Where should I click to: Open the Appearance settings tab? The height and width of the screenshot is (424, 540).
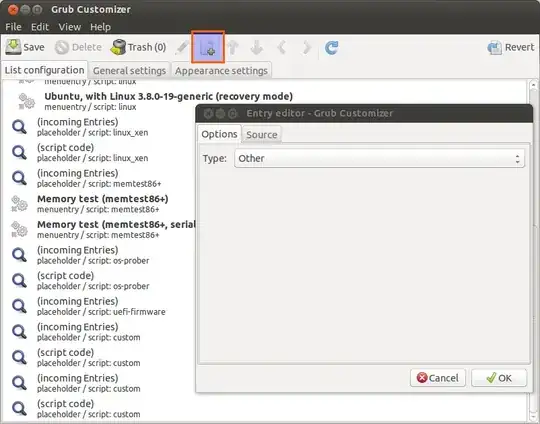tap(221, 71)
